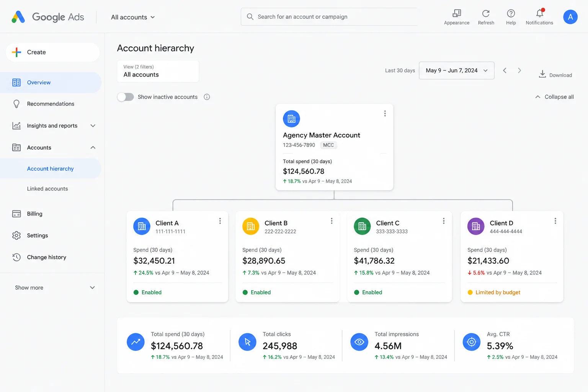The image size is (588, 392).
Task: Click the Total impressions eye icon
Action: tap(359, 342)
